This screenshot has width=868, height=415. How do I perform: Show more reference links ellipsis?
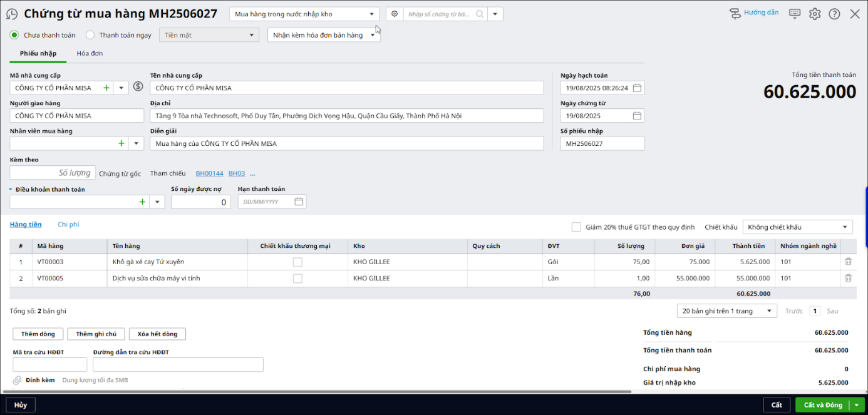click(x=252, y=173)
